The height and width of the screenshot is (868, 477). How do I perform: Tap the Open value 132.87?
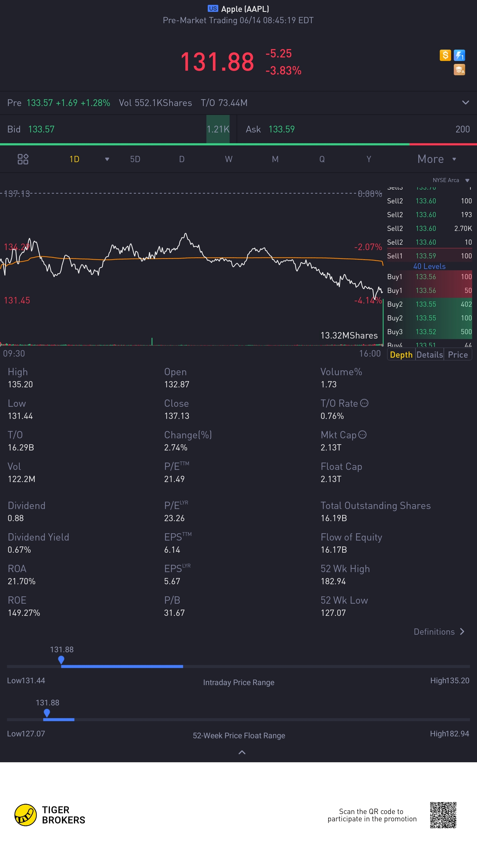click(x=177, y=384)
